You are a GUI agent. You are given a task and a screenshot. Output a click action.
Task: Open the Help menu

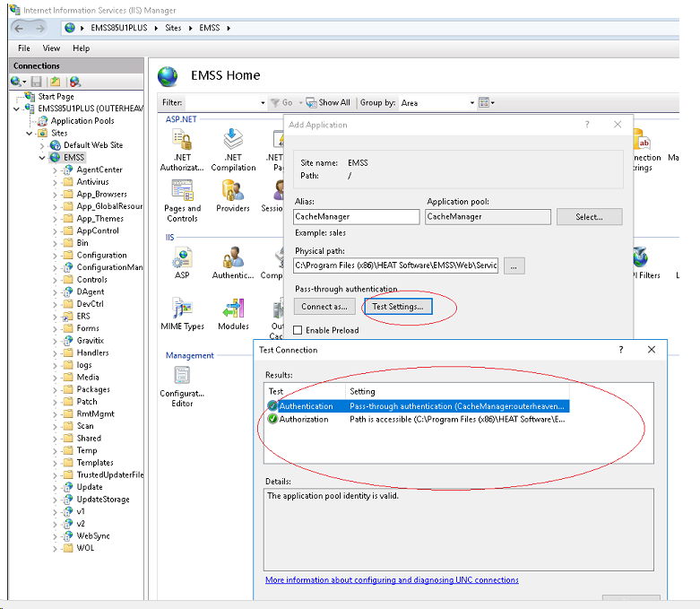[81, 48]
